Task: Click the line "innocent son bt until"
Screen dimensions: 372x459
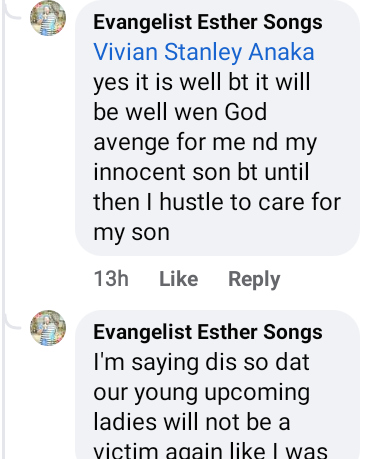Action: pos(201,172)
